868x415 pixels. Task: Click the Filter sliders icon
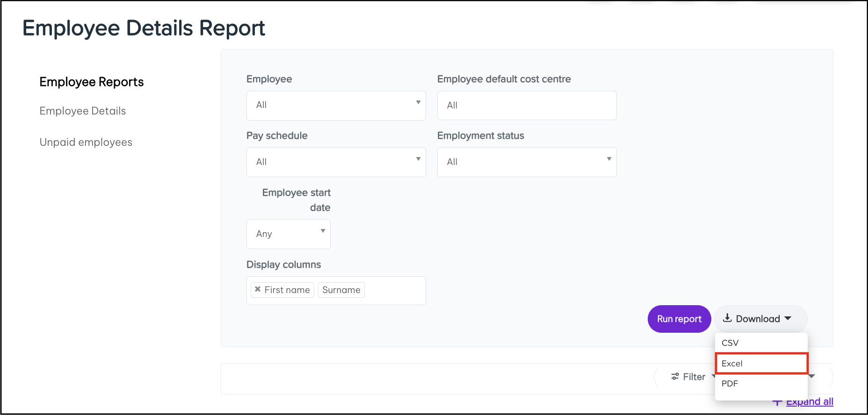pyautogui.click(x=675, y=376)
